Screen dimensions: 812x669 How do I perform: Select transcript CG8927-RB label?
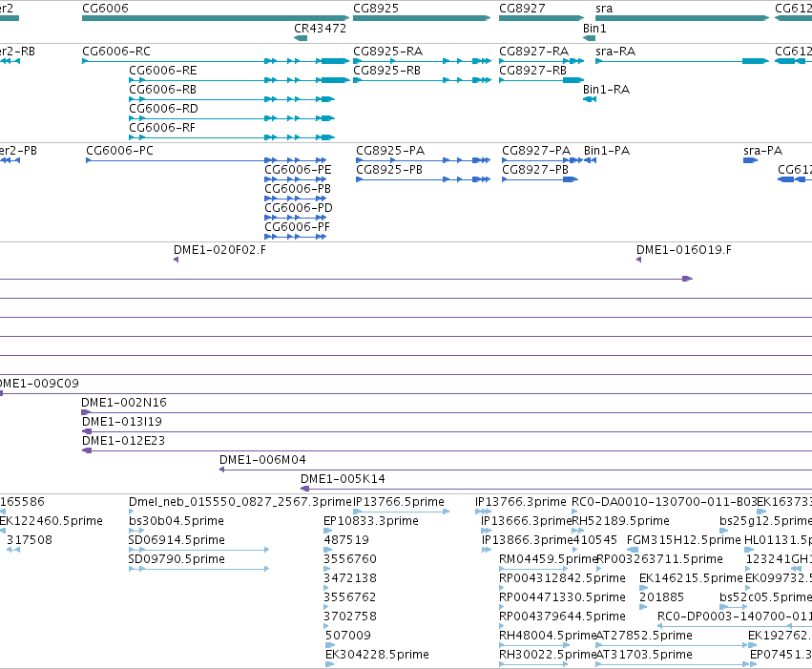tap(532, 71)
